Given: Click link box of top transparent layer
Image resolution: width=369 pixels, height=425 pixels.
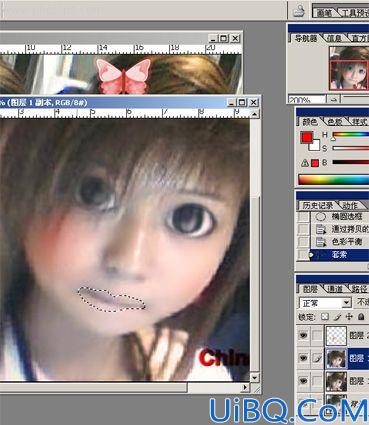Looking at the screenshot, I should [x=317, y=335].
